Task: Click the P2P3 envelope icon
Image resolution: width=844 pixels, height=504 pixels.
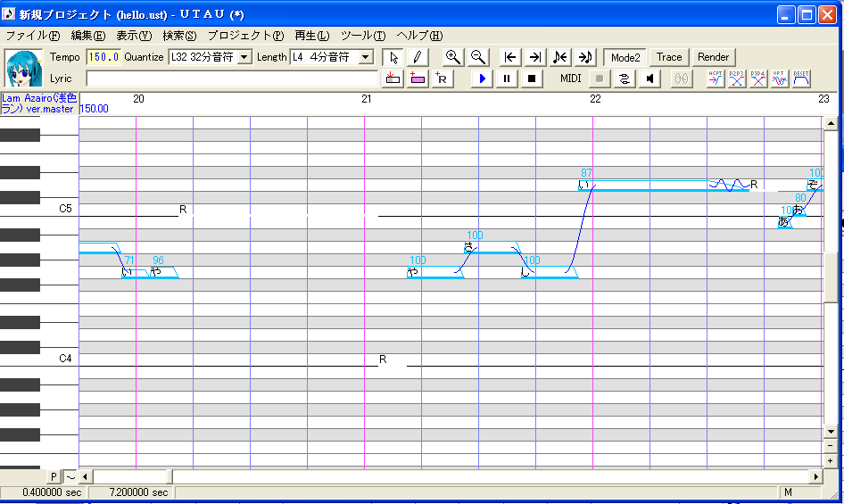Action: [x=736, y=78]
